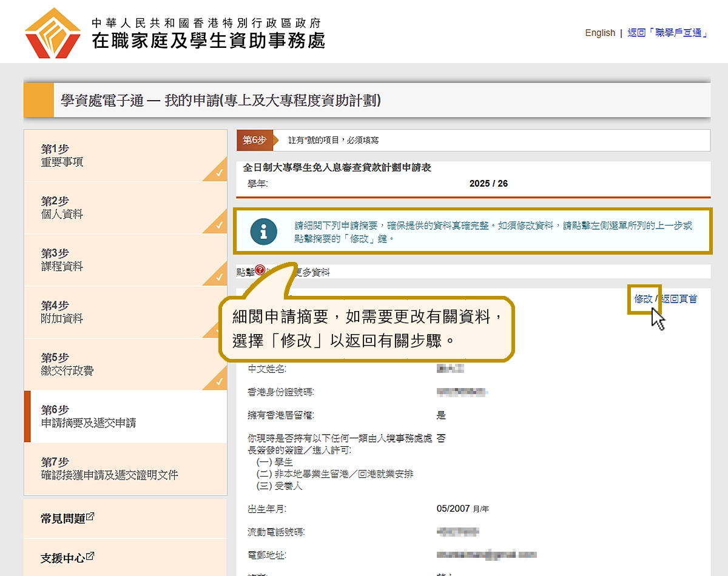Return to 「職學戶互通」 via link
728x576 pixels.
point(668,33)
